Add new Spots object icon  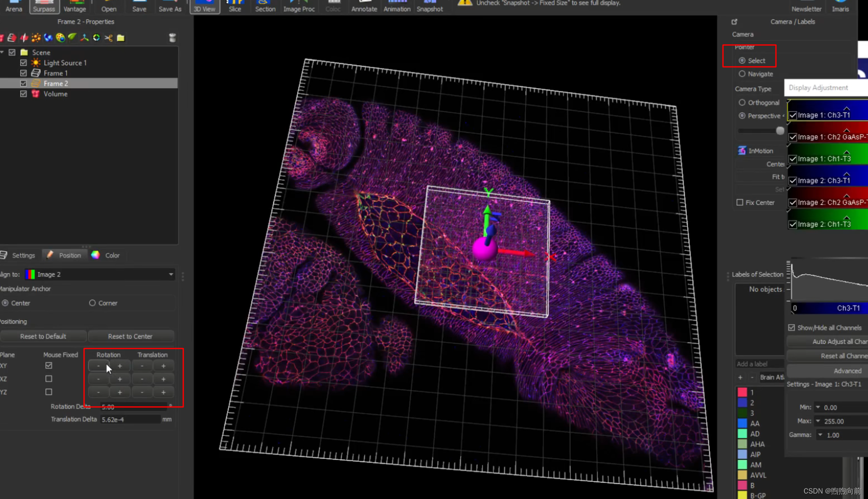(36, 38)
